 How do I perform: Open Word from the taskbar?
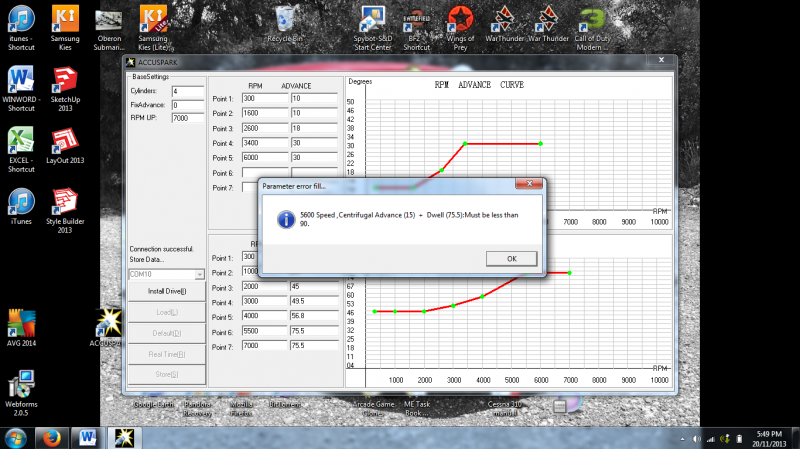point(87,438)
